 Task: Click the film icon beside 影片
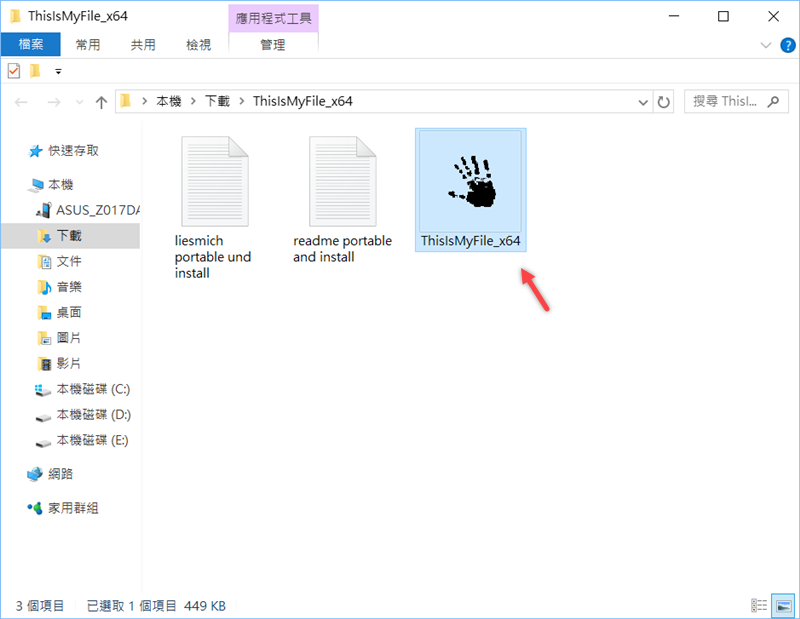coord(44,364)
